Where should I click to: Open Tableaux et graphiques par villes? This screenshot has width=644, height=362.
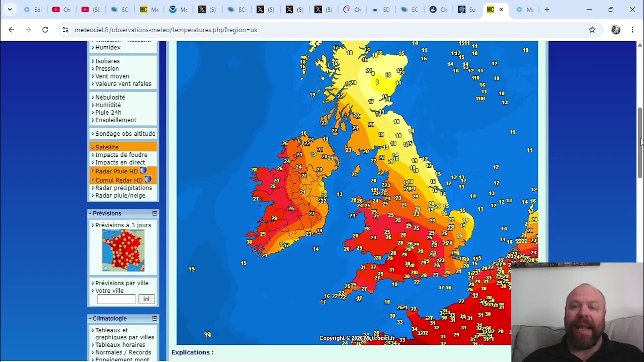[124, 334]
